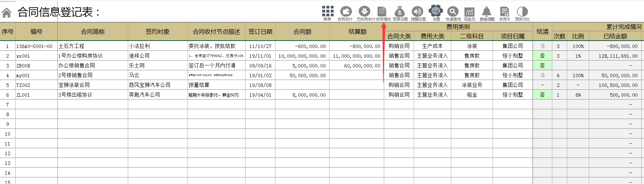This screenshot has height=184, width=644.
Task: Select the 租期十年按季付，押金50万 cell
Action: 216,95
